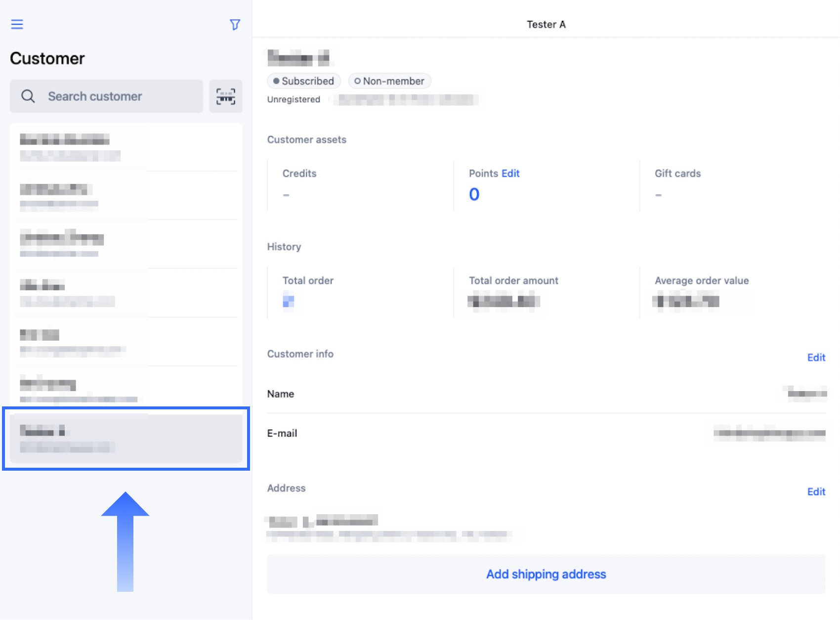The height and width of the screenshot is (620, 840).
Task: Open the hamburger navigation menu
Action: coord(17,24)
